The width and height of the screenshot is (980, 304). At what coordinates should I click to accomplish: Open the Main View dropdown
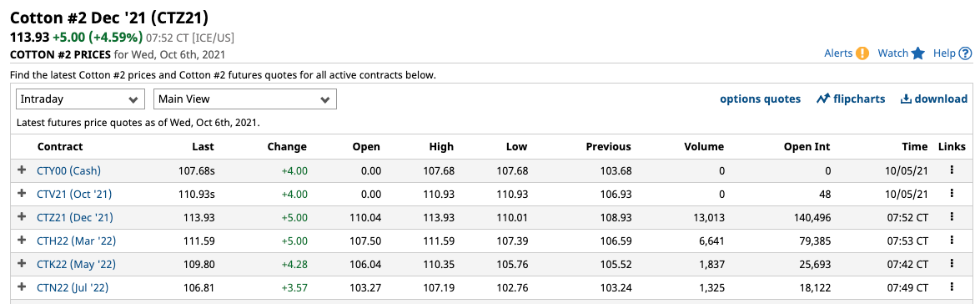coord(245,99)
